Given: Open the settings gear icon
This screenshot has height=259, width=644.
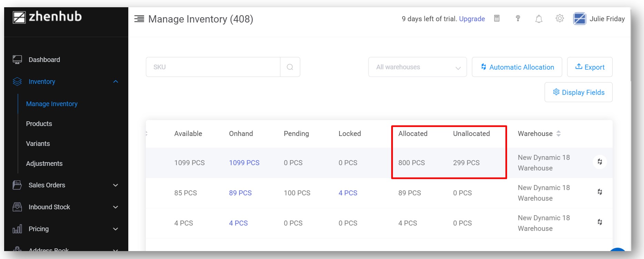Looking at the screenshot, I should pyautogui.click(x=559, y=18).
